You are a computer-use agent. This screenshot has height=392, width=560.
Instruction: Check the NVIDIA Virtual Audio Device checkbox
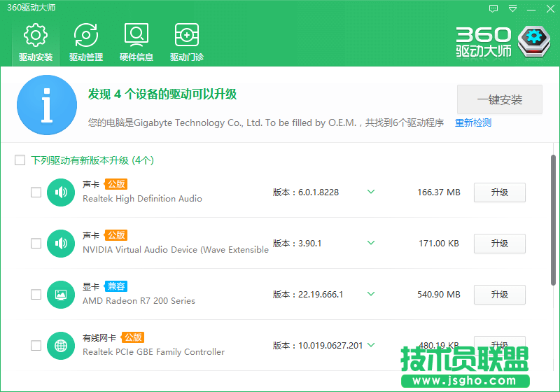point(36,243)
